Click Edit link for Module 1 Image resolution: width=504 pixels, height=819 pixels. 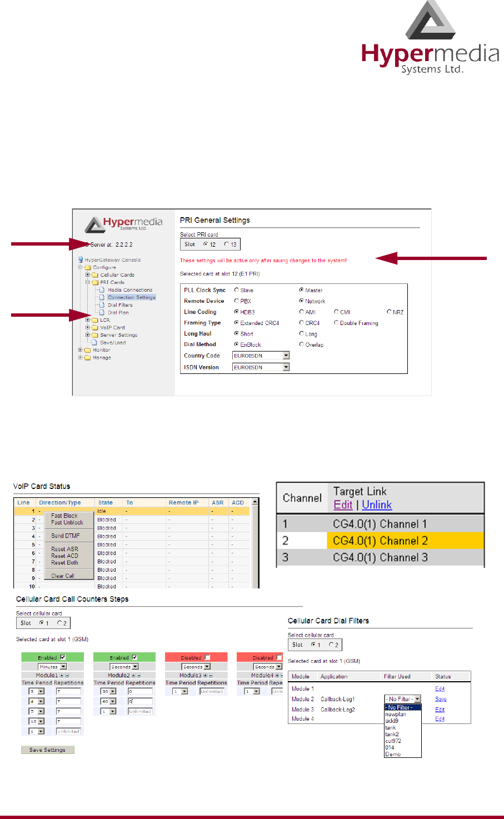tap(440, 689)
